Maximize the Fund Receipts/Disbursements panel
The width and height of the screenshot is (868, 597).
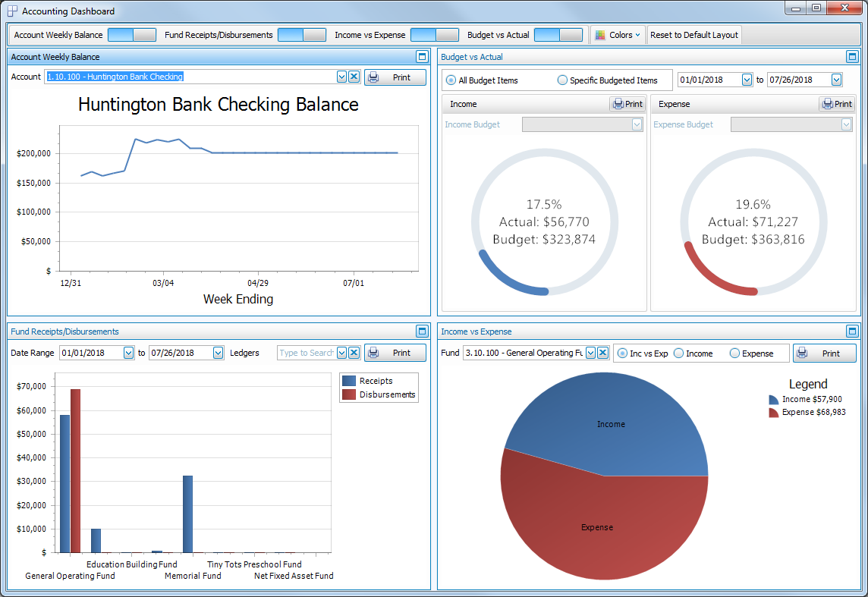point(422,331)
